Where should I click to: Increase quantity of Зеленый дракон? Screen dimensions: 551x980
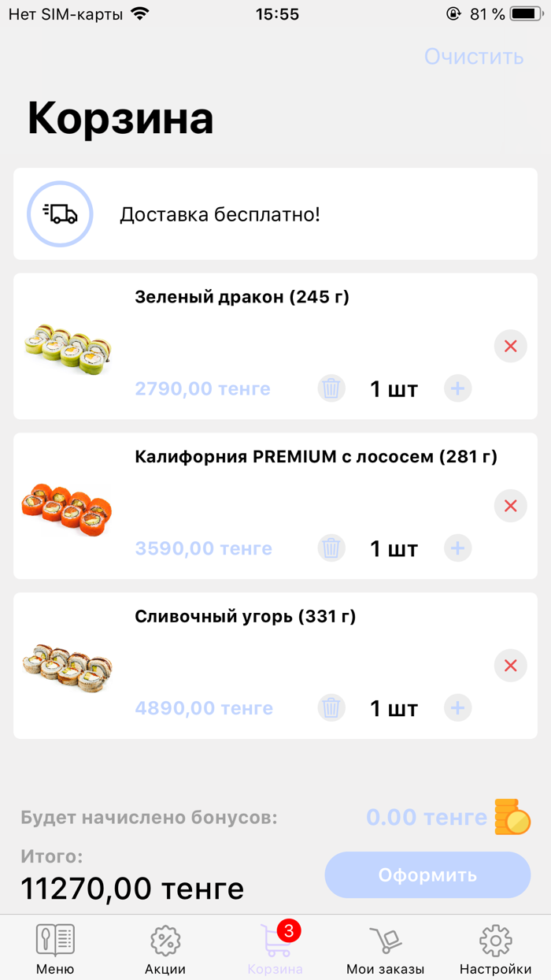click(x=457, y=388)
